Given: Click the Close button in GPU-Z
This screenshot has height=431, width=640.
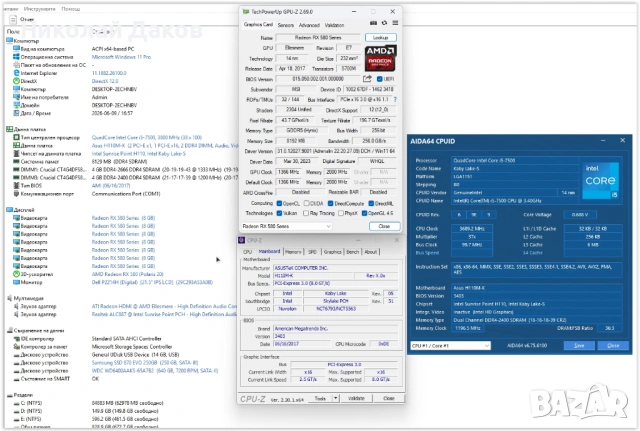Looking at the screenshot, I should [x=384, y=226].
